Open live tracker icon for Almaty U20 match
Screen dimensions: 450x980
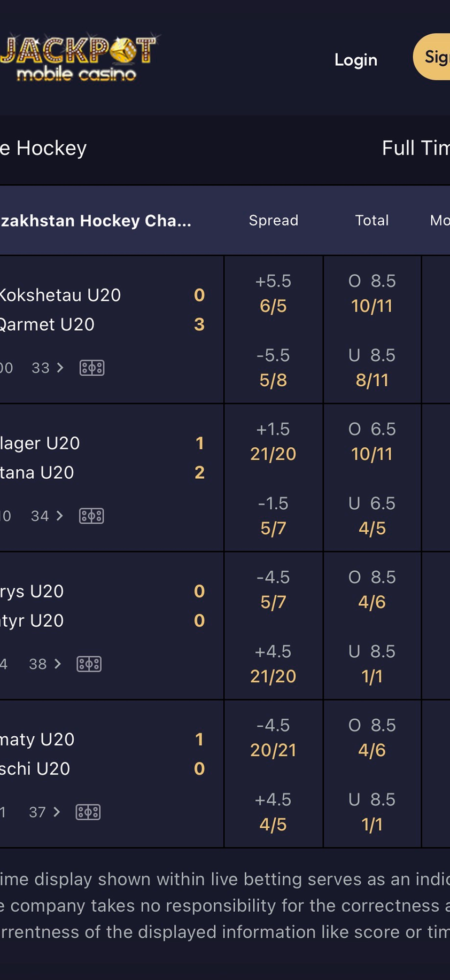[88, 812]
